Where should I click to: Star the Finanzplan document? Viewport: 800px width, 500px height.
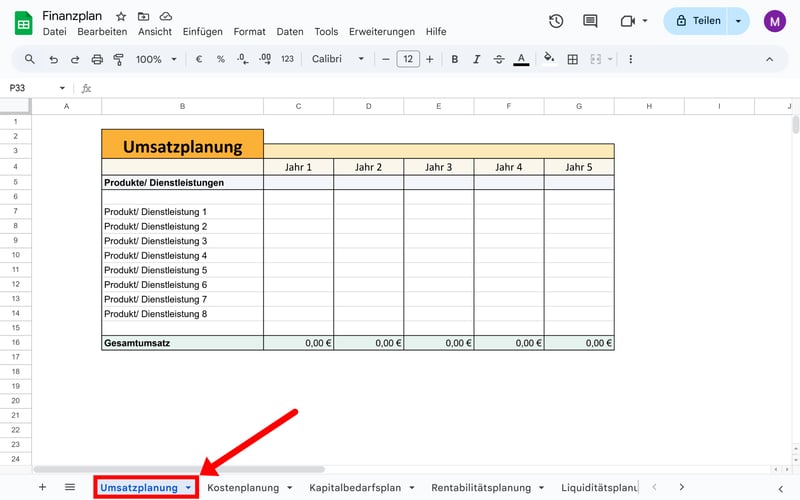(x=121, y=17)
